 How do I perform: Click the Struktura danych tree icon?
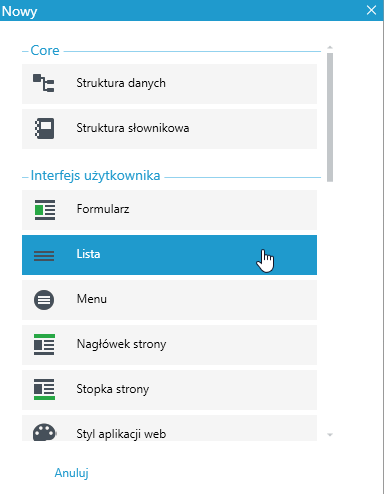click(44, 83)
